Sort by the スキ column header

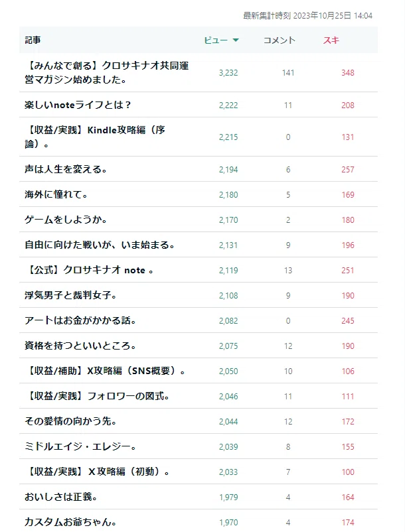pos(331,40)
